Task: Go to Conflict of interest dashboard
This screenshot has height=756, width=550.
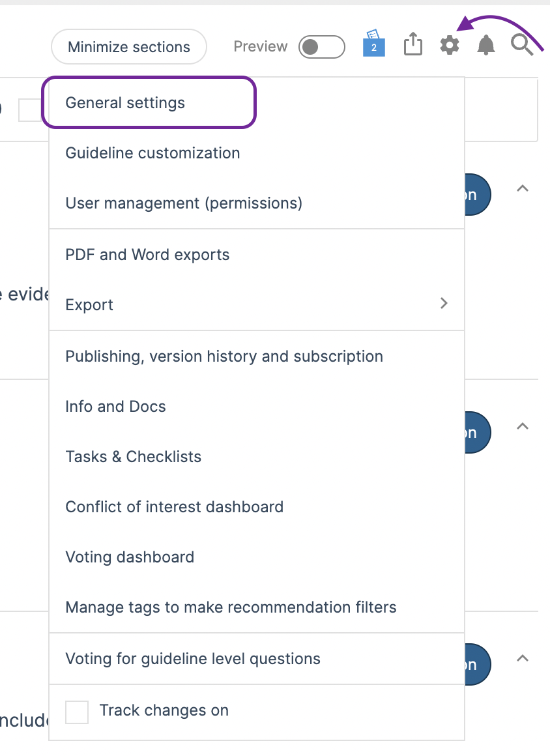Action: coord(174,507)
